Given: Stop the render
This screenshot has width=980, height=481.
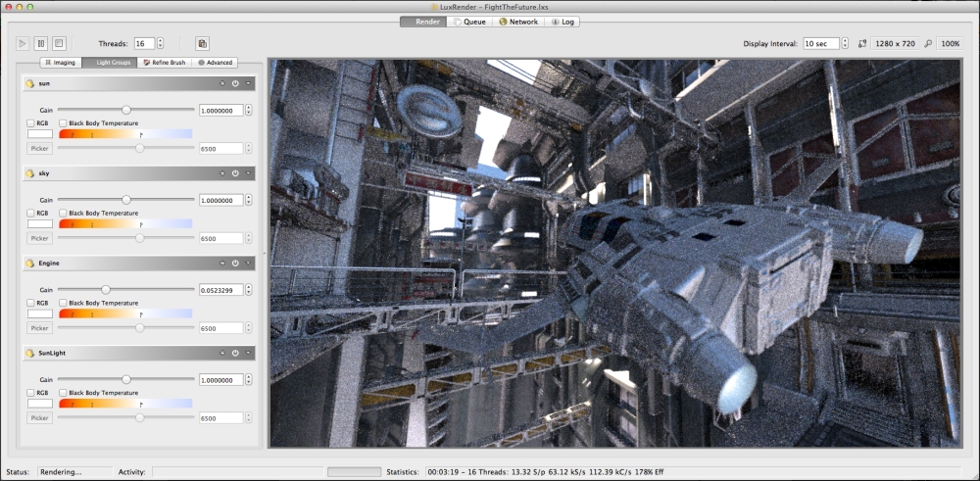Looking at the screenshot, I should coord(59,44).
